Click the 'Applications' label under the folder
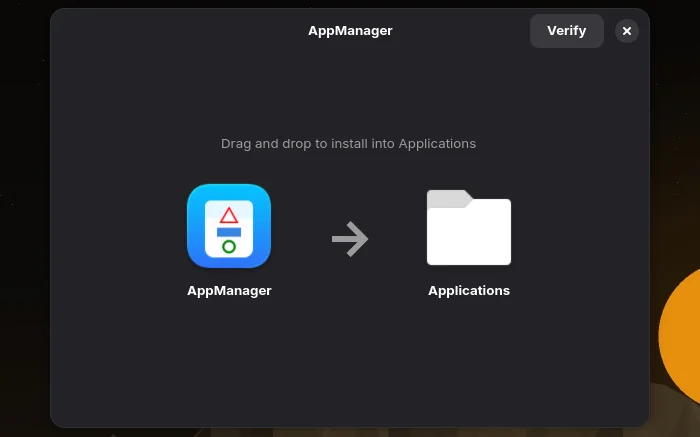700x437 pixels. pos(469,291)
